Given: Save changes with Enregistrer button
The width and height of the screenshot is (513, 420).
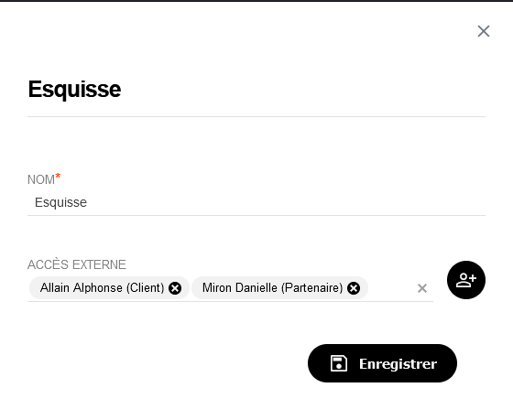Looking at the screenshot, I should coord(383,363).
